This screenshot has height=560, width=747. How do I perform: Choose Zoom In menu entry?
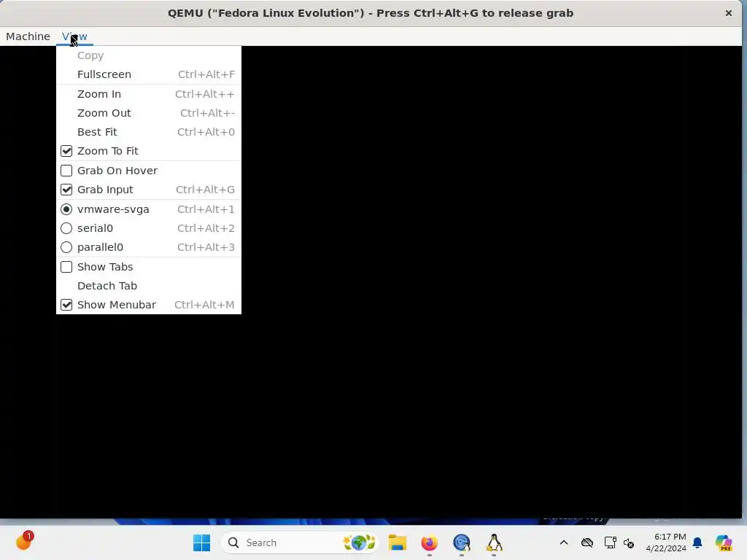click(149, 94)
